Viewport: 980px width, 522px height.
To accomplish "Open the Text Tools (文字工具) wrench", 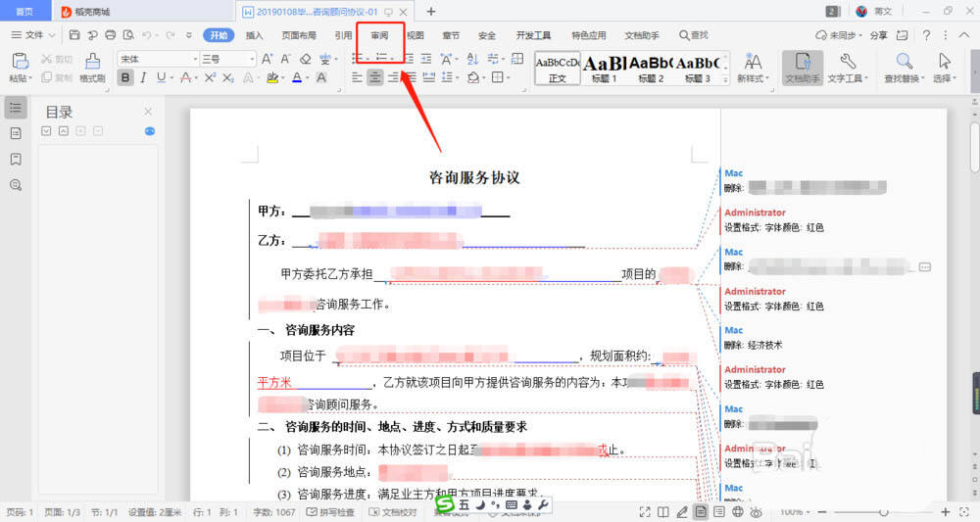I will pyautogui.click(x=848, y=61).
